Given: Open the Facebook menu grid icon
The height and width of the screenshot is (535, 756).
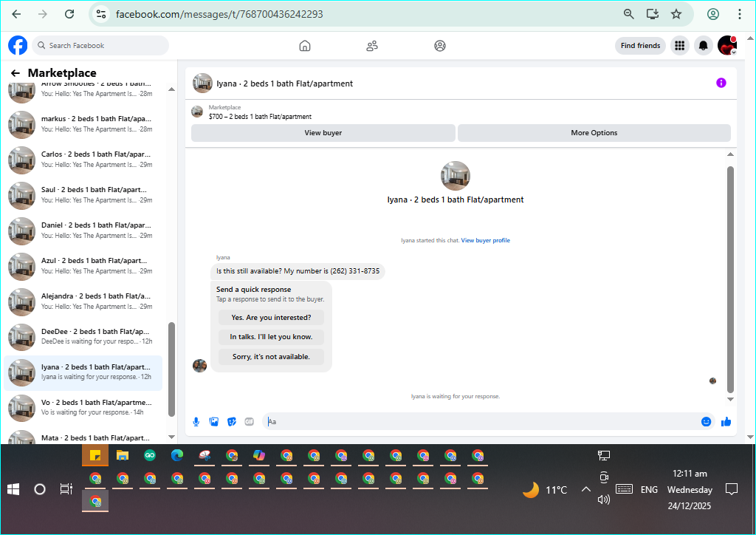Looking at the screenshot, I should 680,45.
